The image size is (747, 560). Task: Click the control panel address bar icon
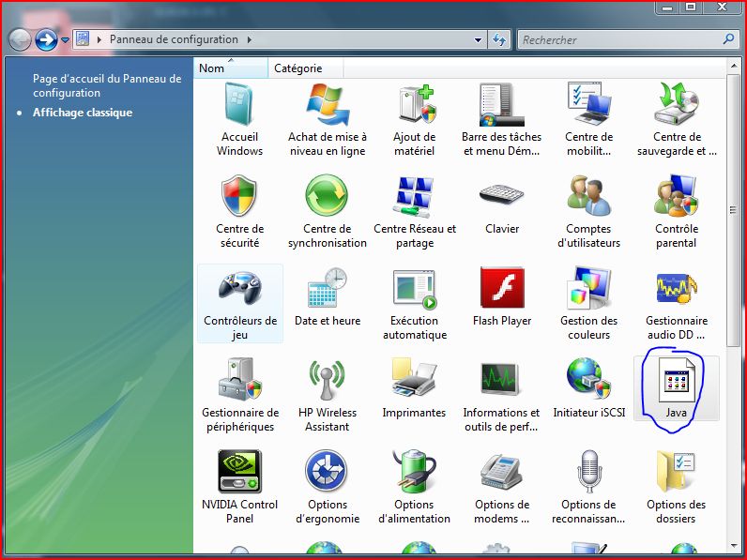pos(83,39)
